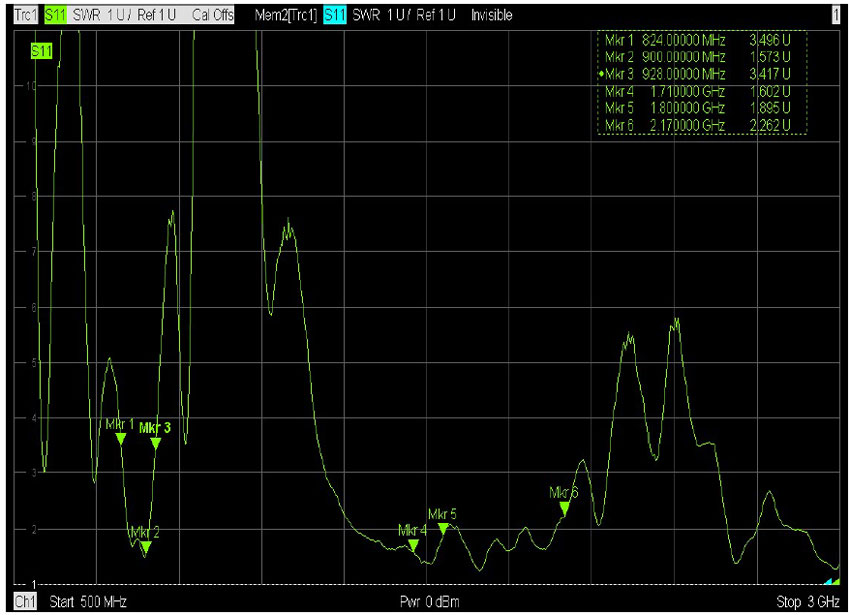Click the Stop 3 GHz value
Image resolution: width=850 pixels, height=615 pixels.
point(808,602)
